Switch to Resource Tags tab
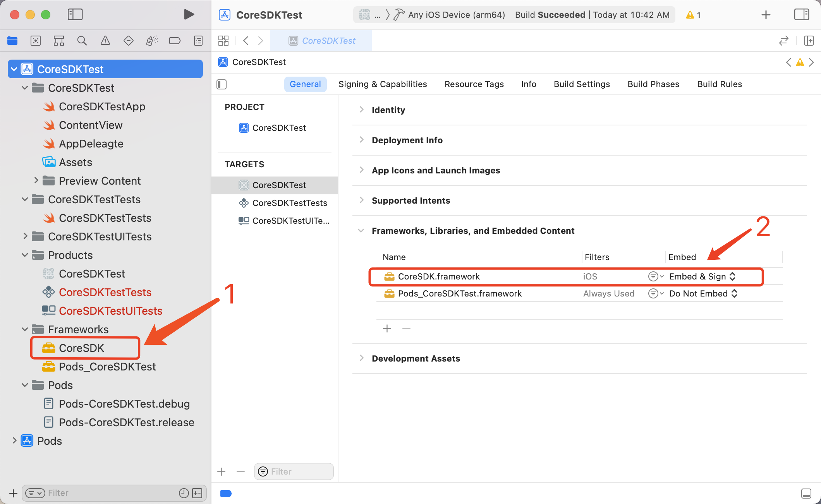Screen dimensions: 821x504 (x=474, y=84)
